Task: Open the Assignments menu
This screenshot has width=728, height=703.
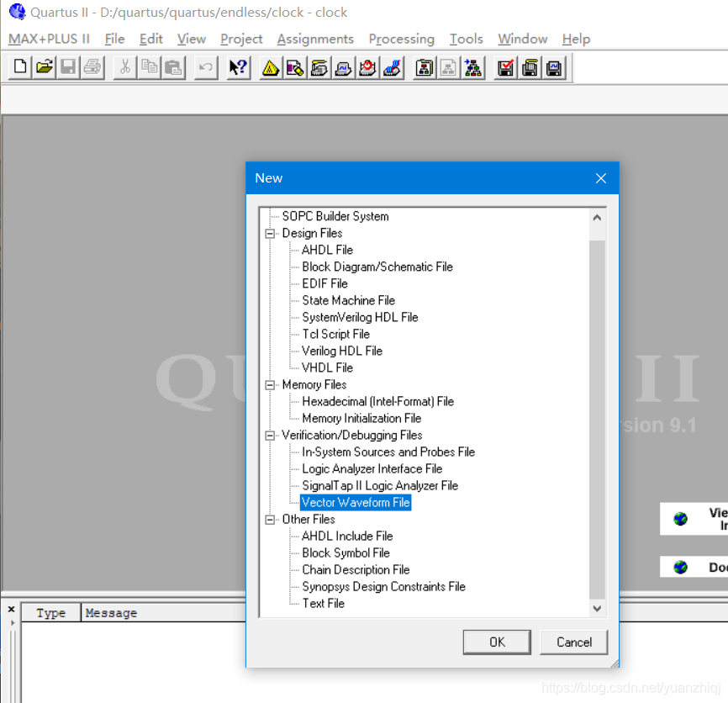Action: pyautogui.click(x=315, y=39)
